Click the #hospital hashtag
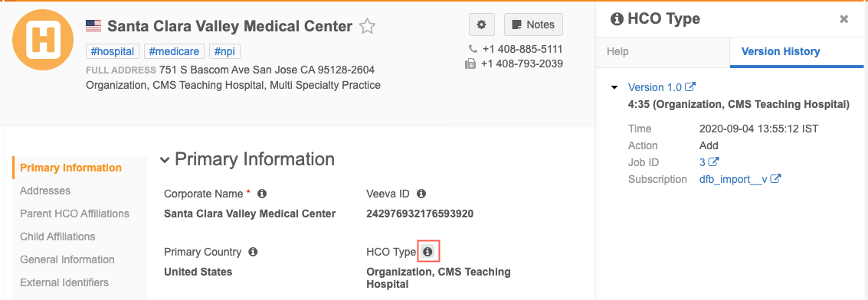Screen dimensions: 868x300 (113, 52)
